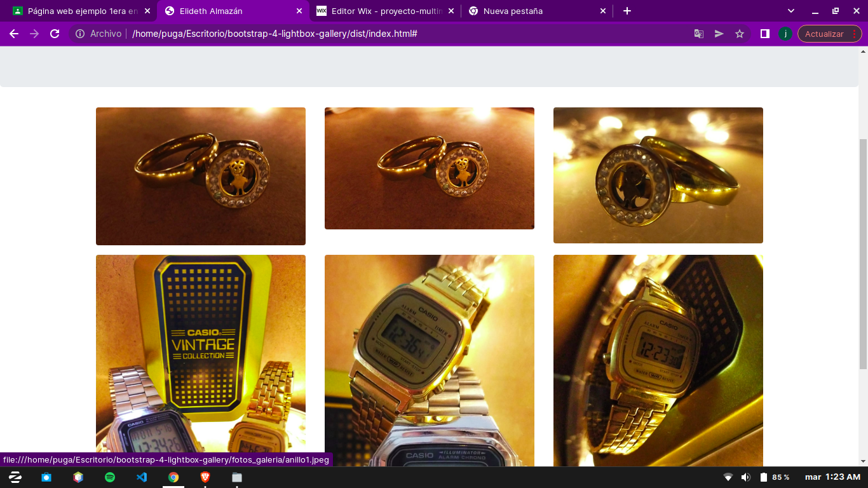The width and height of the screenshot is (868, 488).
Task: Click the Actualizar update button
Action: point(824,34)
